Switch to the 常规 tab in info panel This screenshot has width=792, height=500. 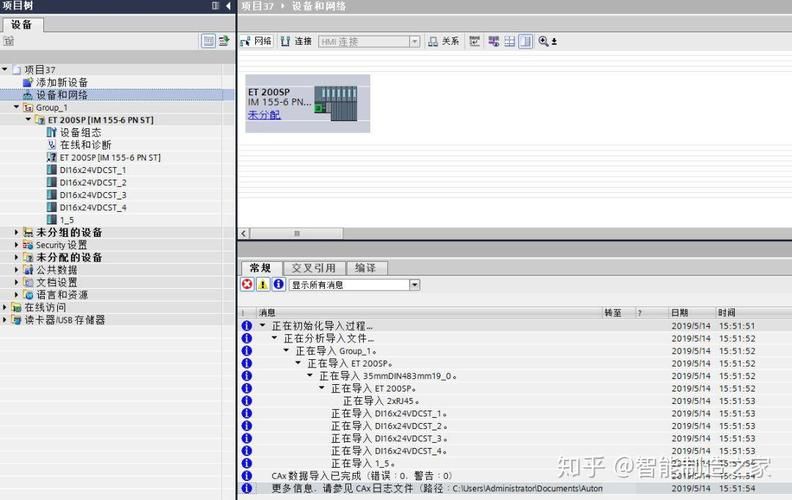pos(260,268)
